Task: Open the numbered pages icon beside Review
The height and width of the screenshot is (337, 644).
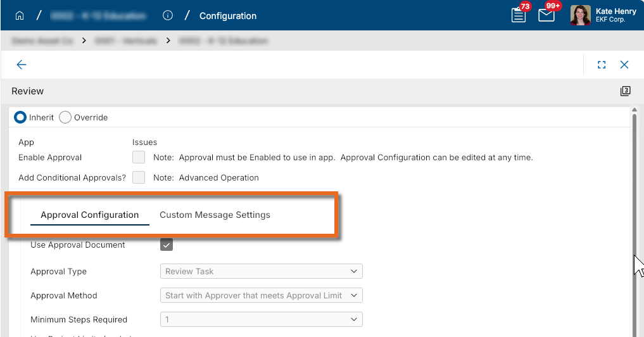Action: (x=625, y=91)
